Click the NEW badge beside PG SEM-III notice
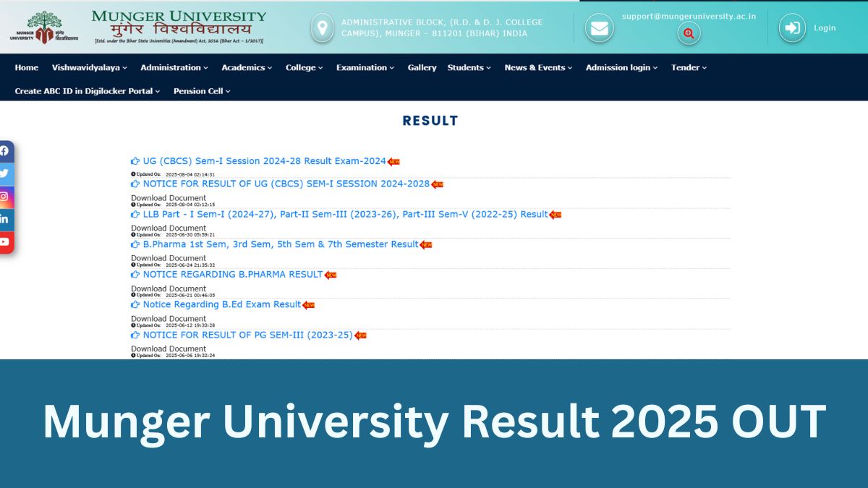Screen dimensions: 868x488 tap(360, 335)
